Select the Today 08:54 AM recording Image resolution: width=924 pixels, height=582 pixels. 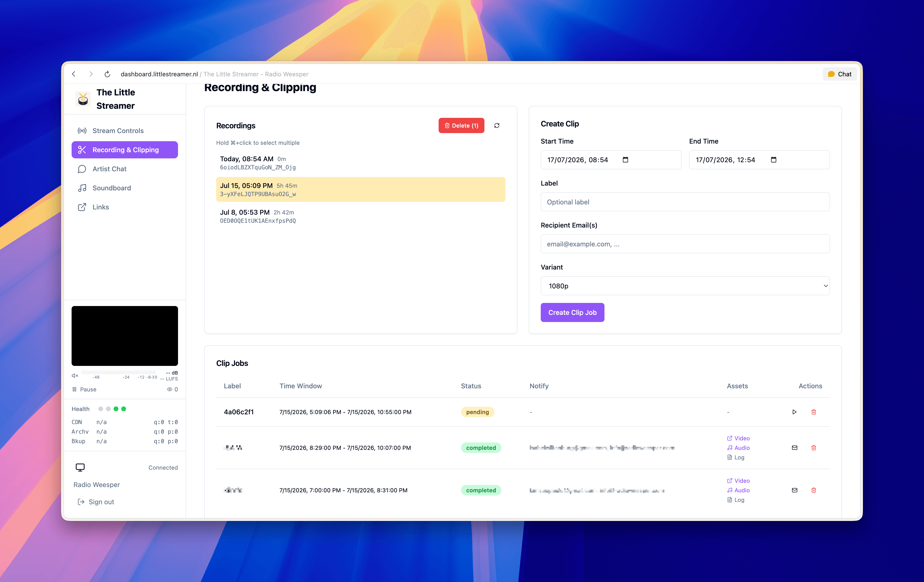pyautogui.click(x=361, y=163)
